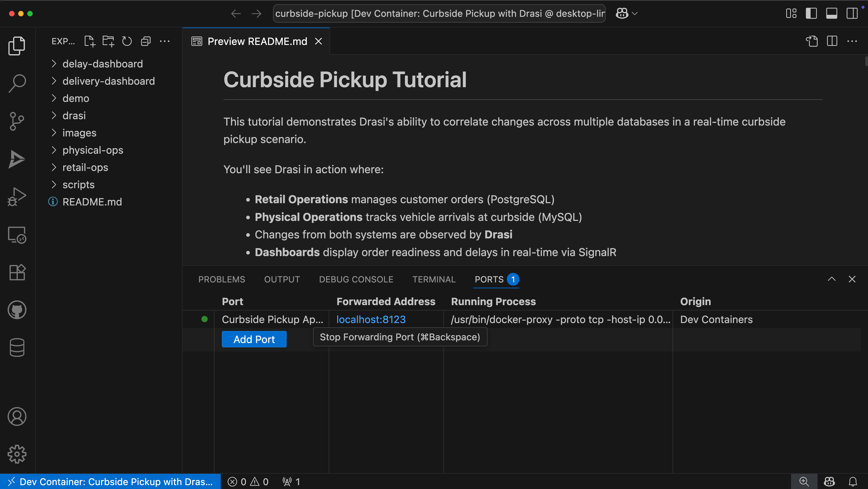Click the New File icon in Explorer
The width and height of the screenshot is (868, 489).
(x=89, y=41)
